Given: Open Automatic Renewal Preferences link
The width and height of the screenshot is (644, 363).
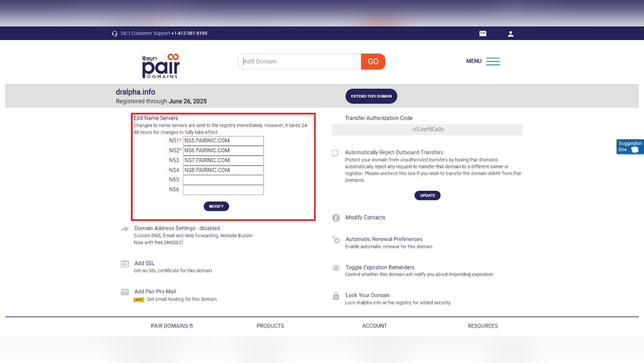Looking at the screenshot, I should [x=384, y=239].
